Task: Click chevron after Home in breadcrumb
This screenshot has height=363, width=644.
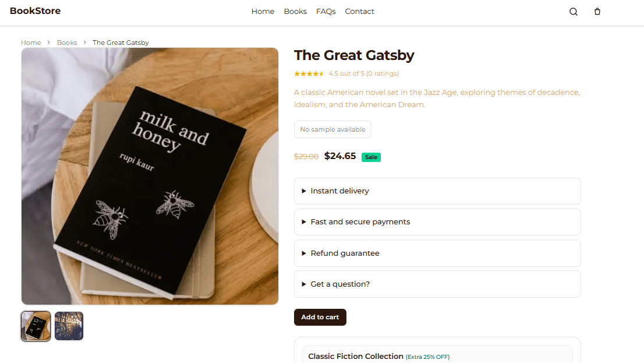Action: (x=48, y=43)
